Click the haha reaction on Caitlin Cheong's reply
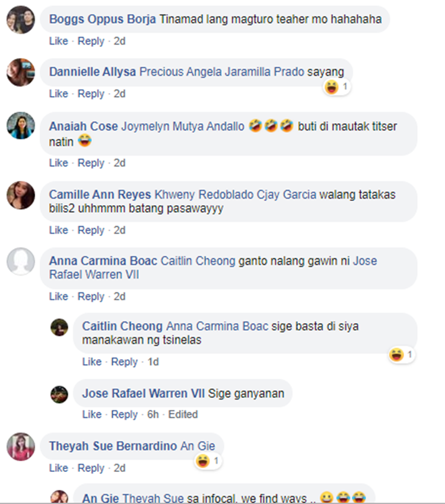Image resolution: width=445 pixels, height=504 pixels. 401,355
